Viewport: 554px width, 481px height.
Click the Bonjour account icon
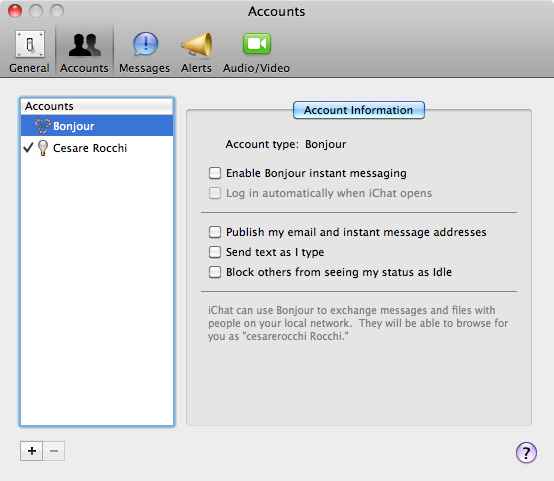43,126
